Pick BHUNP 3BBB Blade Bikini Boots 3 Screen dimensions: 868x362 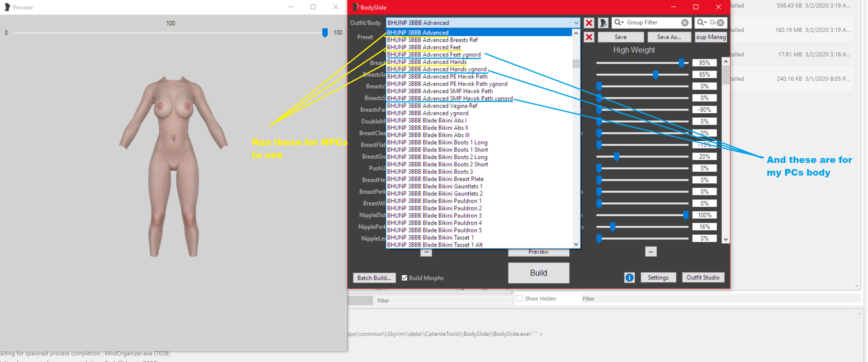click(x=479, y=171)
